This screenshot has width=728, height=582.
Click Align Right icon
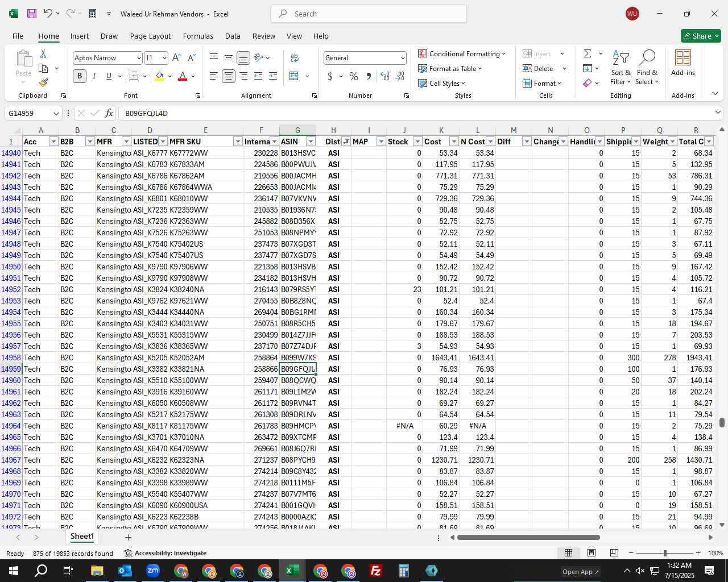[243, 76]
